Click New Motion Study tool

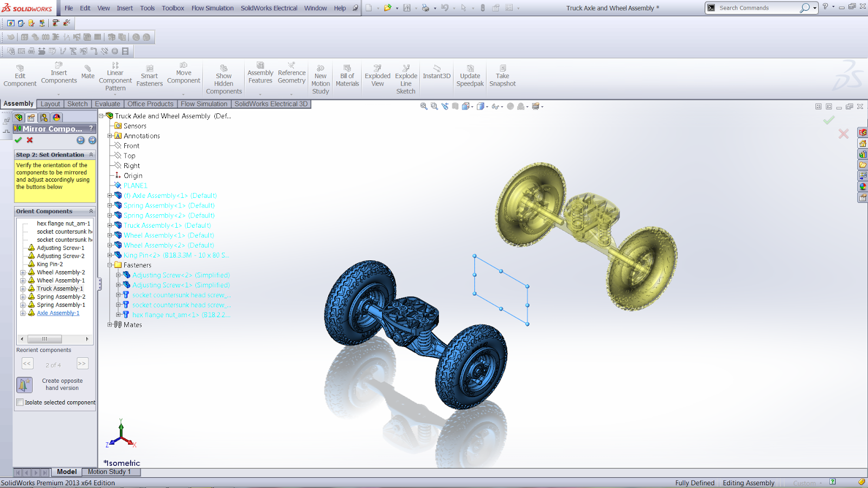click(x=321, y=80)
